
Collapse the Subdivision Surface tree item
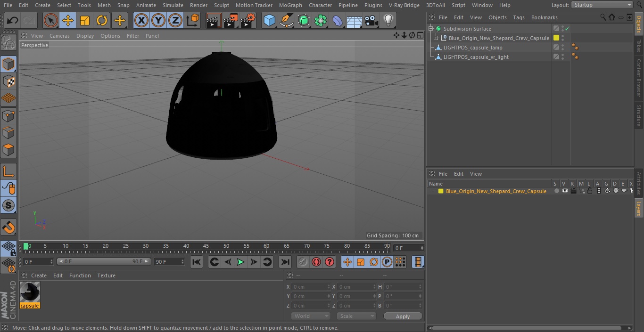click(x=430, y=29)
